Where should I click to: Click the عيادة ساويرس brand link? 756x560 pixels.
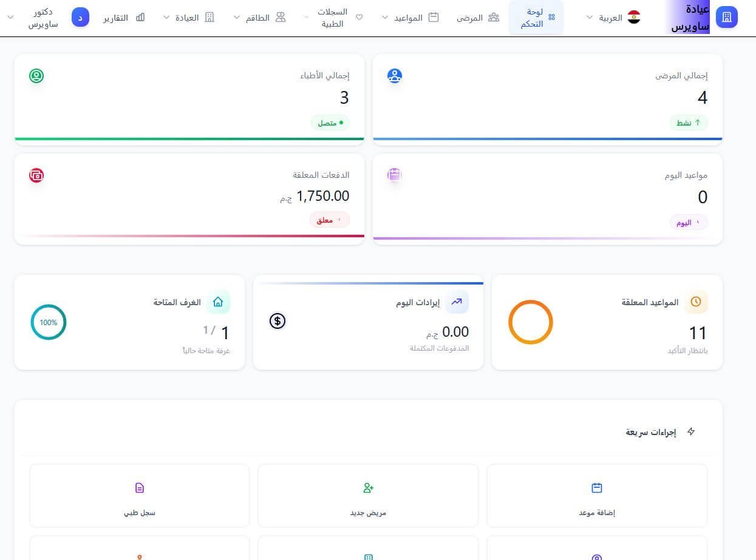click(691, 18)
